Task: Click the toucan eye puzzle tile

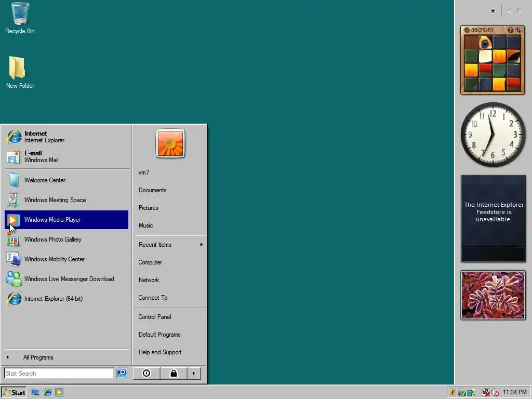Action: pos(486,43)
